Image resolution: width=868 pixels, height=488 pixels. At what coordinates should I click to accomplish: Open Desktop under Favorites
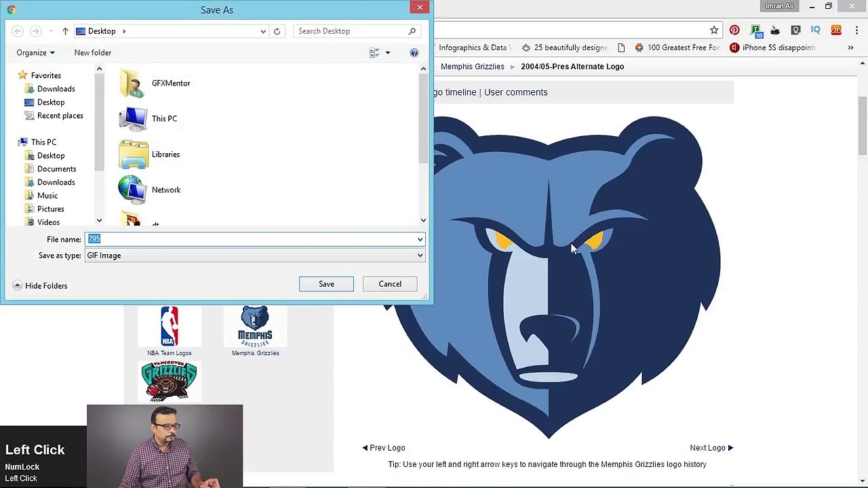[x=51, y=102]
